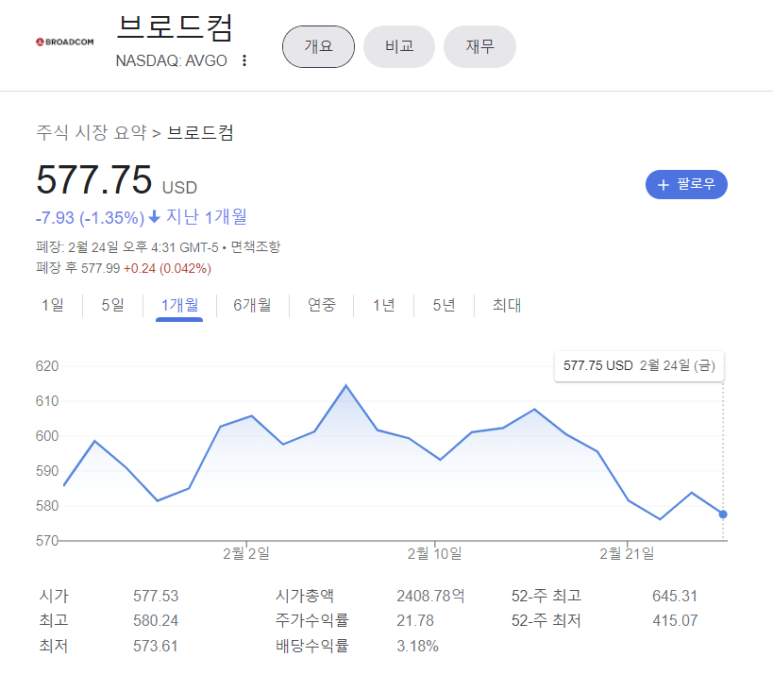Click the Broadcom logo icon
773x674 pixels.
(65, 42)
